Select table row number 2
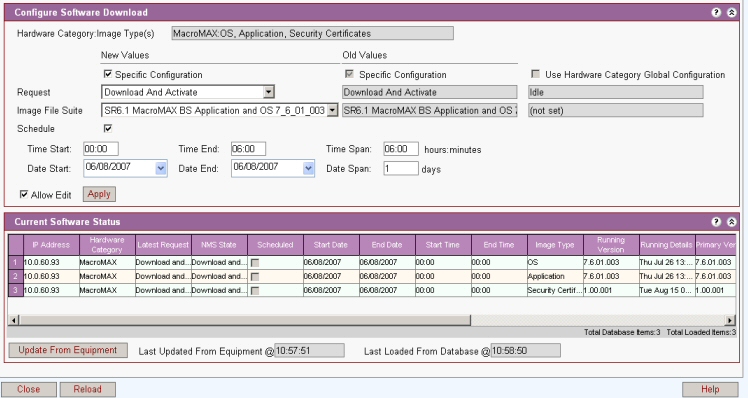This screenshot has width=748, height=398. 16,276
